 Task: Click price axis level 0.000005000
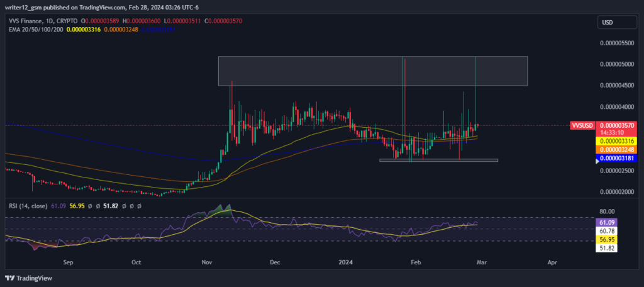click(616, 64)
